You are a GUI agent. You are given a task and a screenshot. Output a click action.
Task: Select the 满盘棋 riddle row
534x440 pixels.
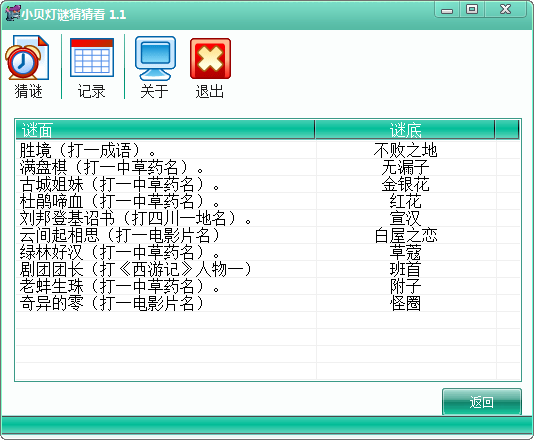268,167
